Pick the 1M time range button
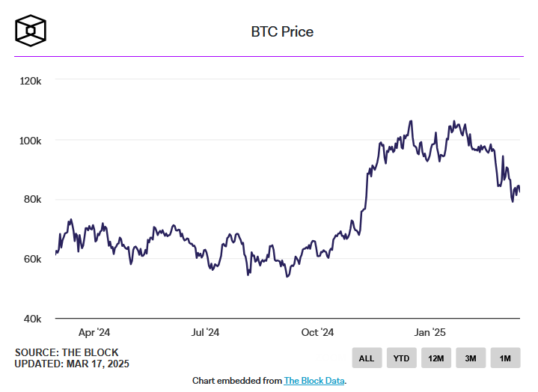This screenshot has height=392, width=538. click(x=505, y=358)
